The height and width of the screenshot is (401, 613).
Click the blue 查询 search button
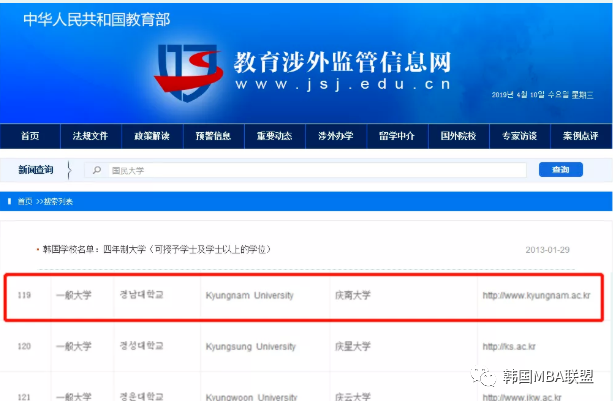[561, 170]
